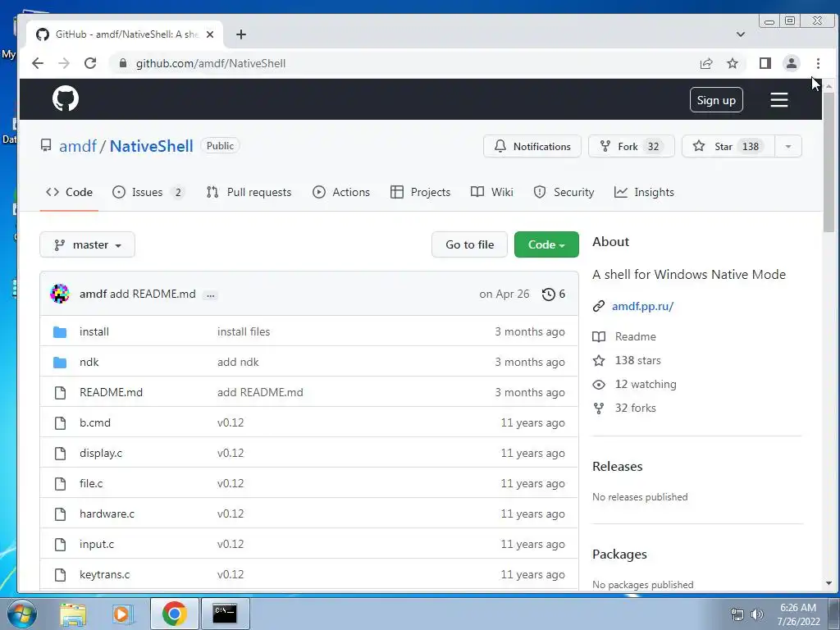Open the Chrome profile avatar icon
840x630 pixels.
tap(792, 63)
